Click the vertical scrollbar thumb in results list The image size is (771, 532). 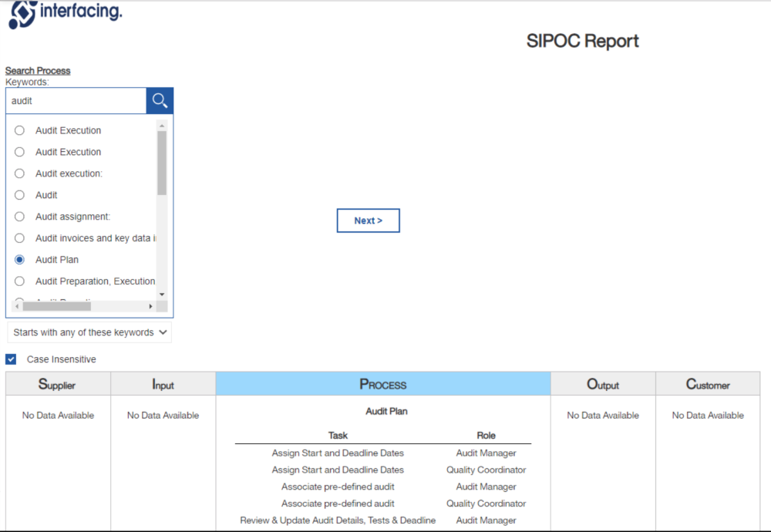tap(162, 163)
